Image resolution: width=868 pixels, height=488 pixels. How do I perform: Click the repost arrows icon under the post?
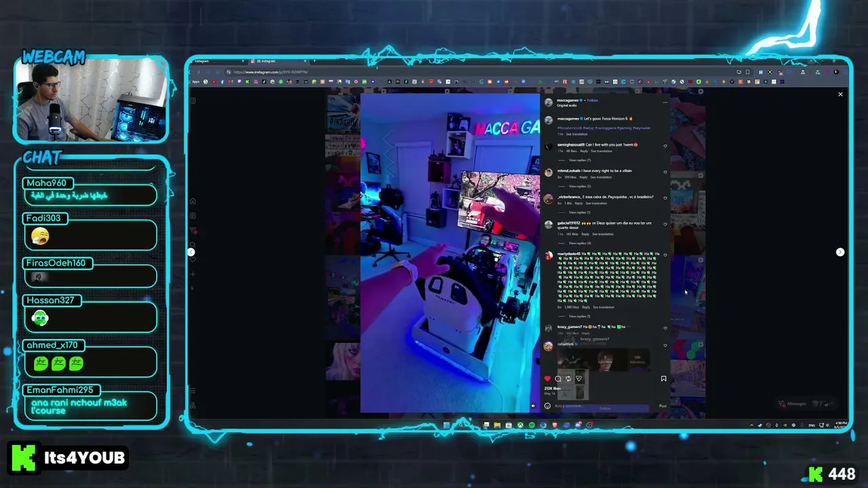568,379
